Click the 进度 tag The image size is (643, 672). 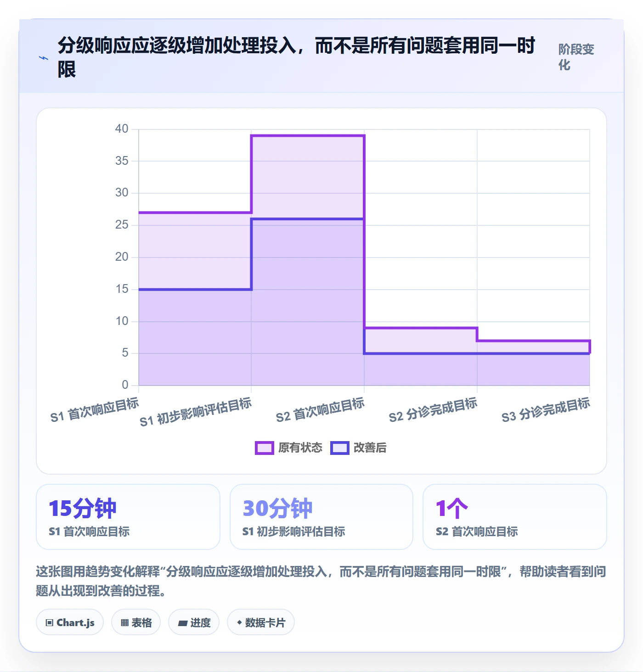pyautogui.click(x=194, y=622)
